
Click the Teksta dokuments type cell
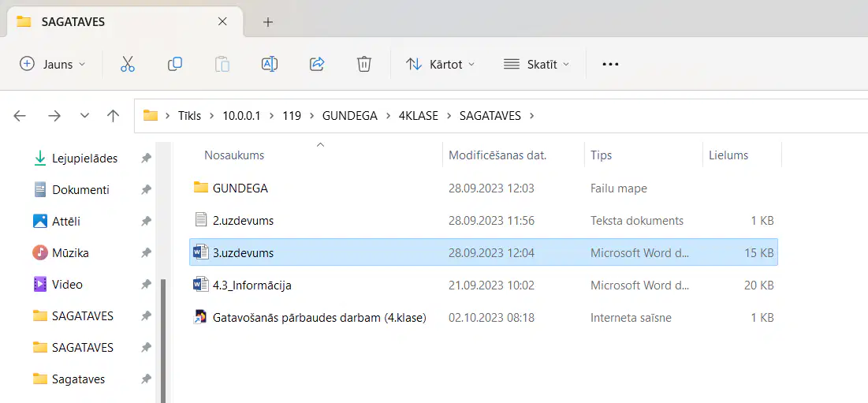(636, 220)
